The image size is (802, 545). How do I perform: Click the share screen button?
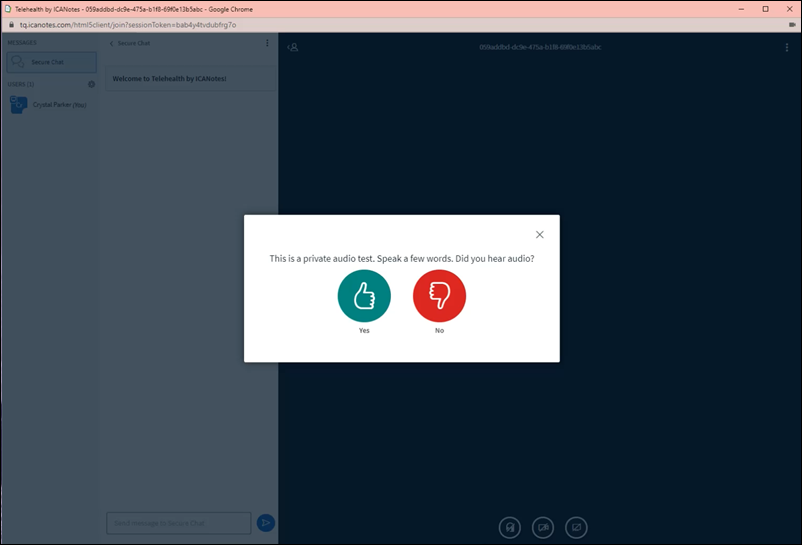coord(576,528)
